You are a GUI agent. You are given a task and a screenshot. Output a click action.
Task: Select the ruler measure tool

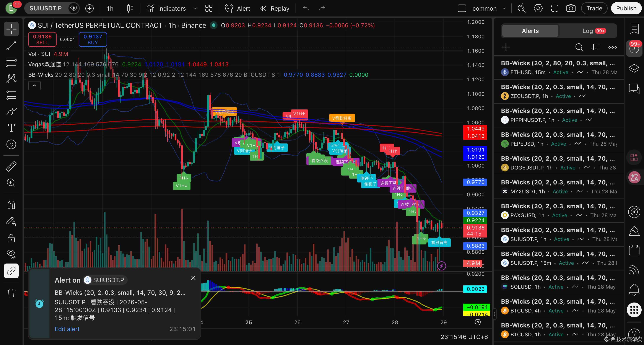click(x=11, y=166)
